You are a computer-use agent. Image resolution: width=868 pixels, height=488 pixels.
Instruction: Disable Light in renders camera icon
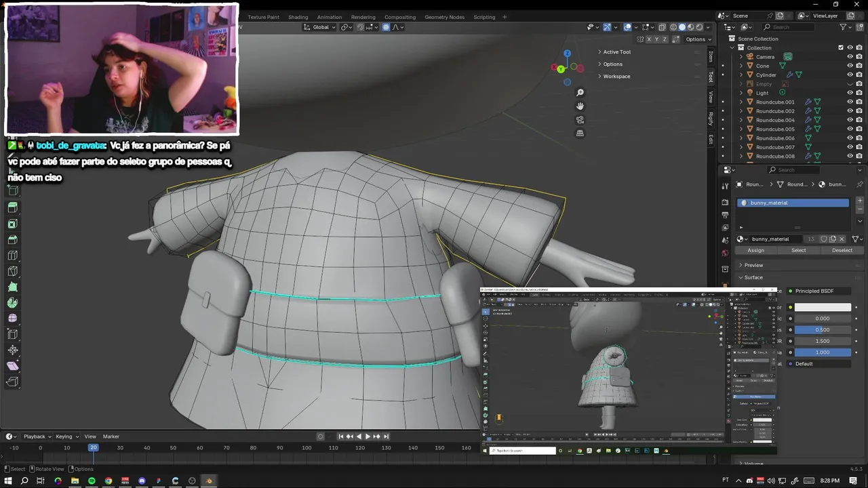click(x=859, y=93)
